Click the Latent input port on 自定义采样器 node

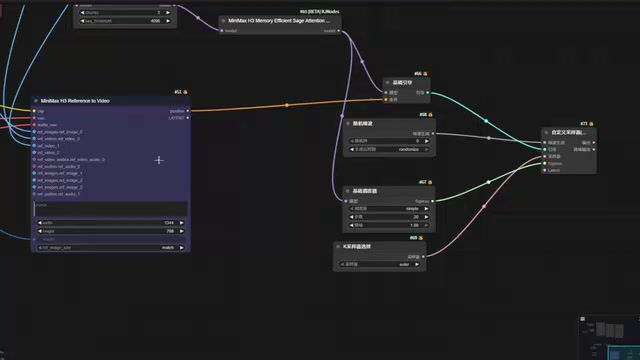(545, 170)
